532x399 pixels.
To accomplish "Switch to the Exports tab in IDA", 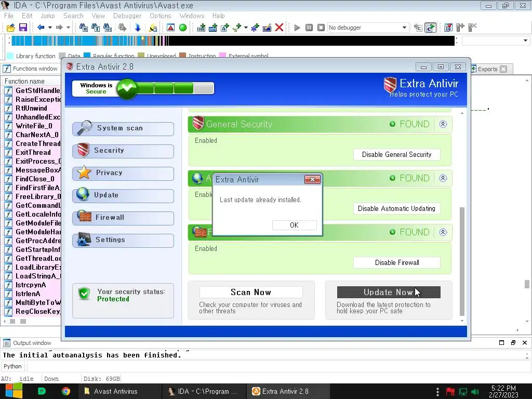I will point(487,69).
